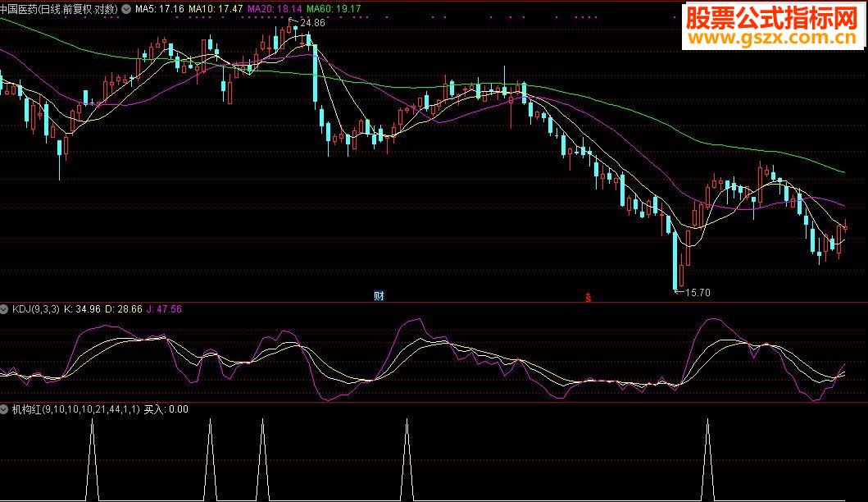Select the D: 28.66 value
The image size is (868, 502).
pyautogui.click(x=124, y=309)
